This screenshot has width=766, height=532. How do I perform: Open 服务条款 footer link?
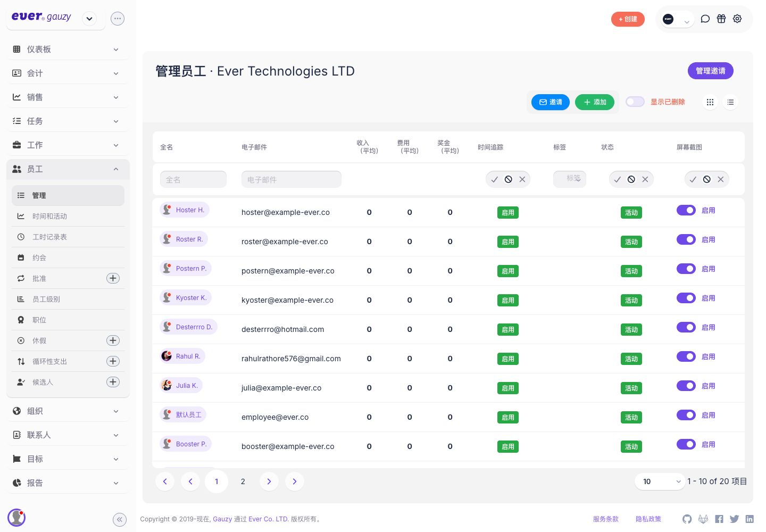(x=606, y=519)
